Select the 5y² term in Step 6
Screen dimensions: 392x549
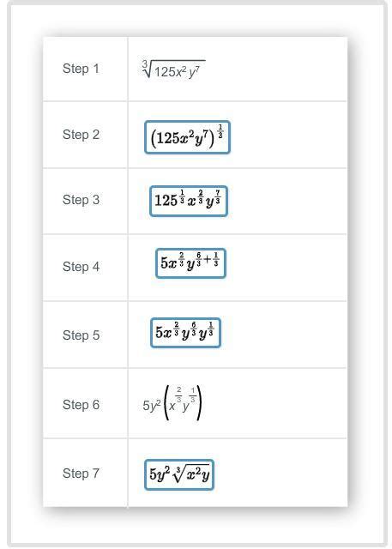tap(152, 405)
